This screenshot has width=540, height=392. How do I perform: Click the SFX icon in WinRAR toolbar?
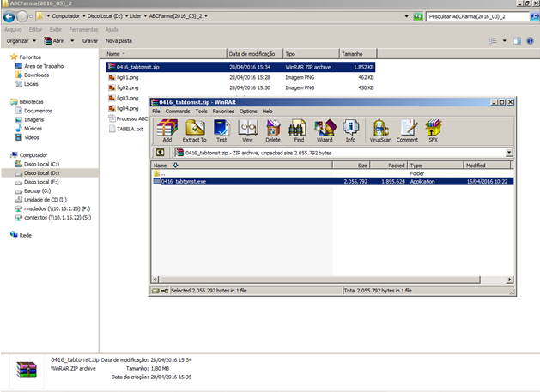[x=434, y=130]
